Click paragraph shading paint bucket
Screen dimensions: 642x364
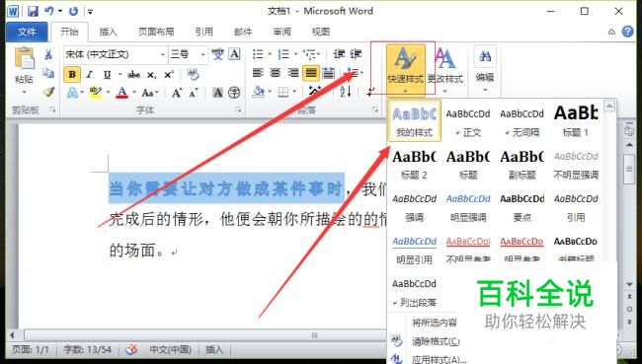click(259, 92)
